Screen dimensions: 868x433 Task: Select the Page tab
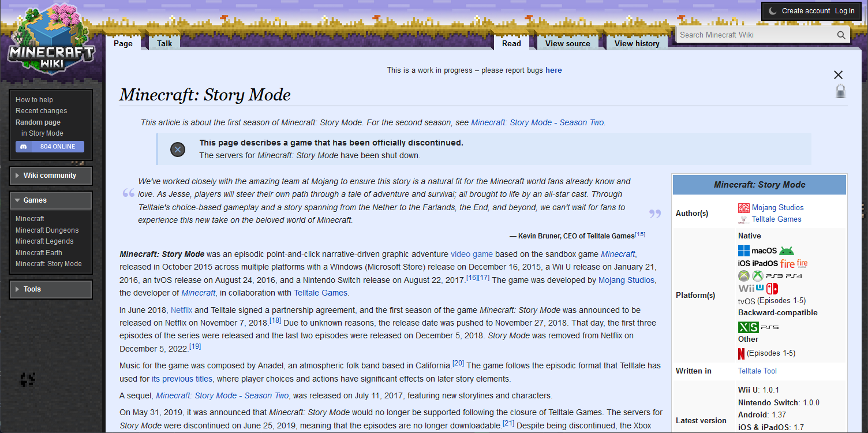coord(123,43)
